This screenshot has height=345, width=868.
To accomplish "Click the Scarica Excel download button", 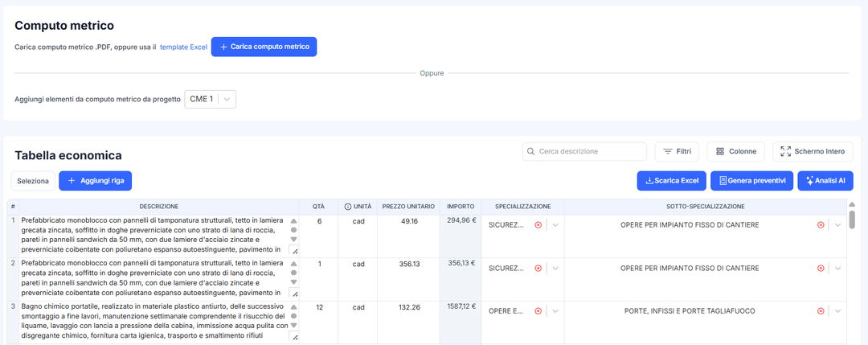I will [671, 181].
